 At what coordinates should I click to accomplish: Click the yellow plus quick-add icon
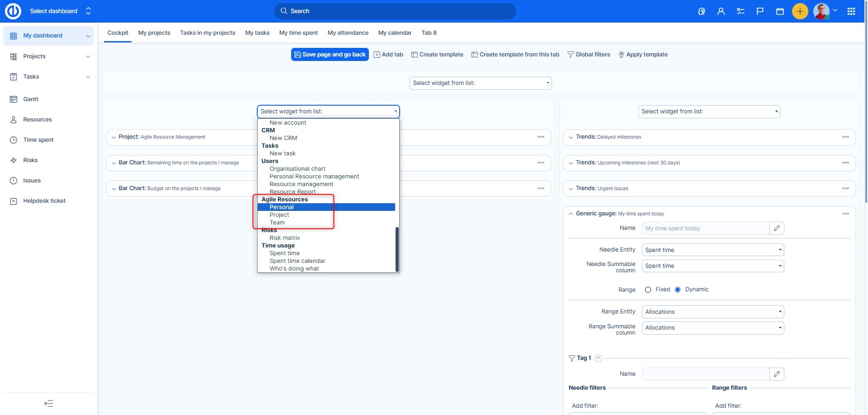coord(800,11)
